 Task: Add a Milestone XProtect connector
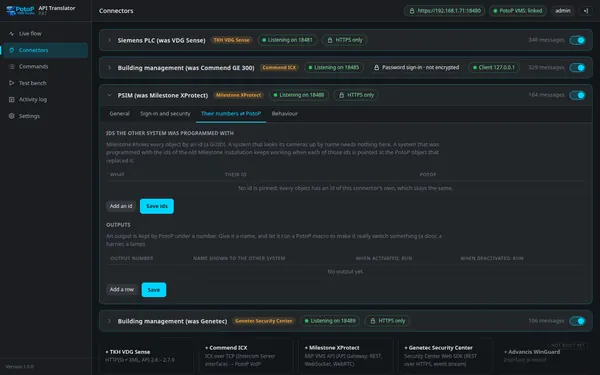[346, 355]
